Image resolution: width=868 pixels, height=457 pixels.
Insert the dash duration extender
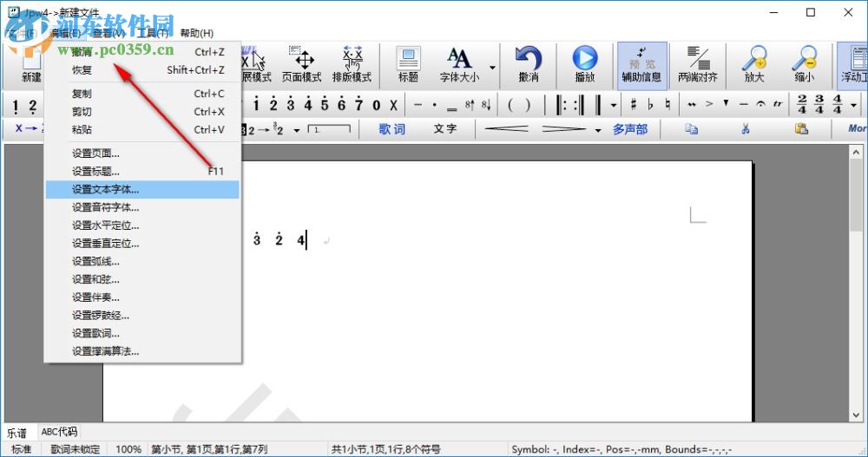[x=418, y=104]
